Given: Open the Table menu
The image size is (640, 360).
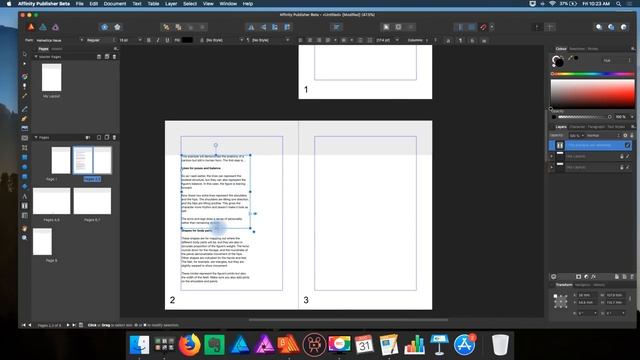Looking at the screenshot, I should tap(153, 4).
